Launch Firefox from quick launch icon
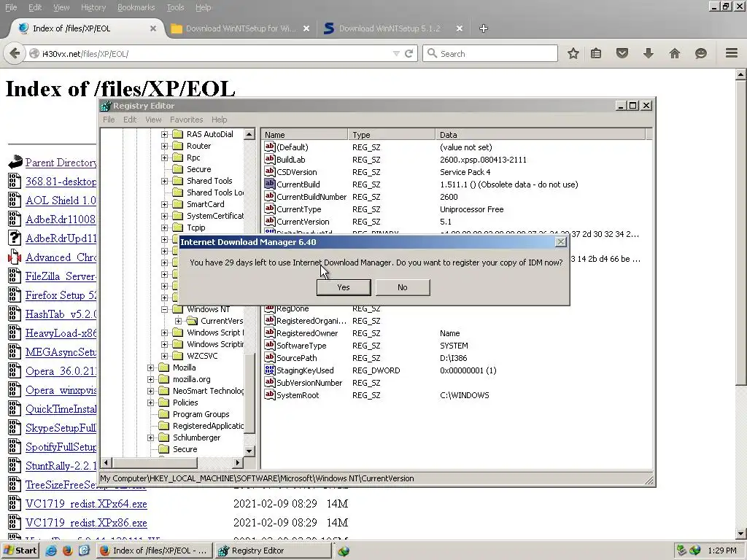Screen dimensions: 747x560 click(67, 551)
